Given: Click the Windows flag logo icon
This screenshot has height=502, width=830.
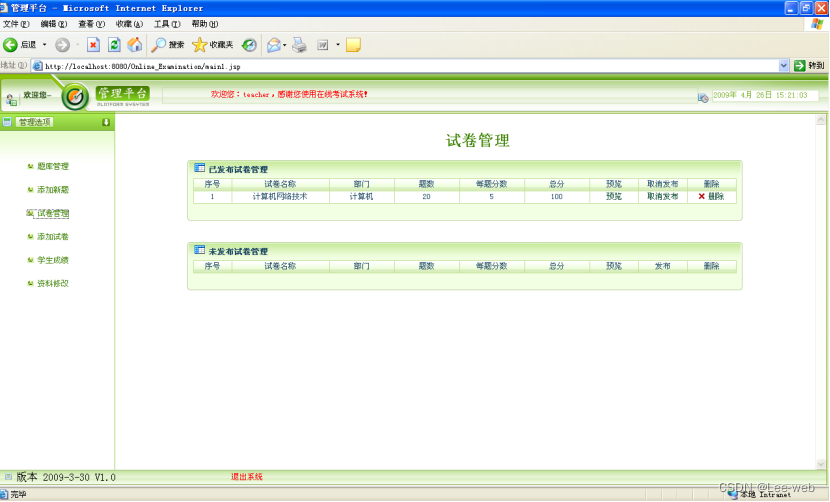Looking at the screenshot, I should pyautogui.click(x=817, y=24).
